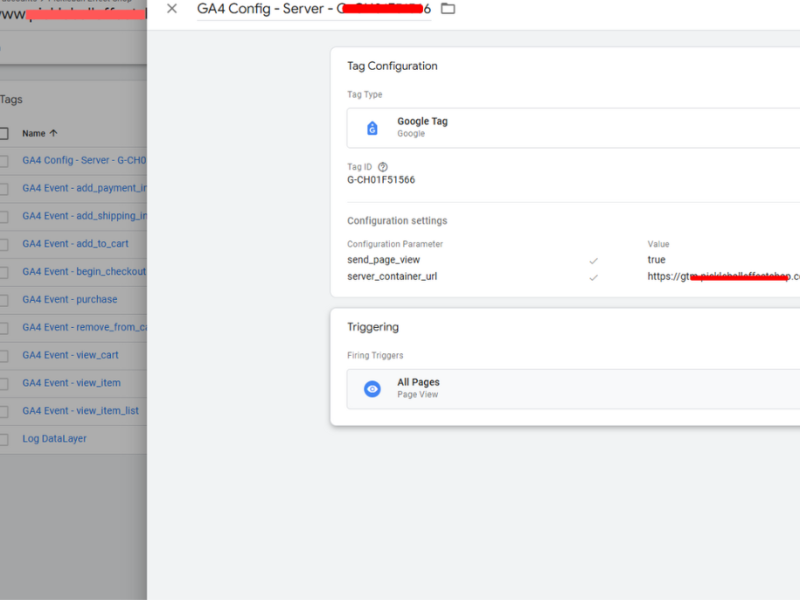800x600 pixels.
Task: Tick the select-all checkbox in the tags header
Action: (3, 134)
